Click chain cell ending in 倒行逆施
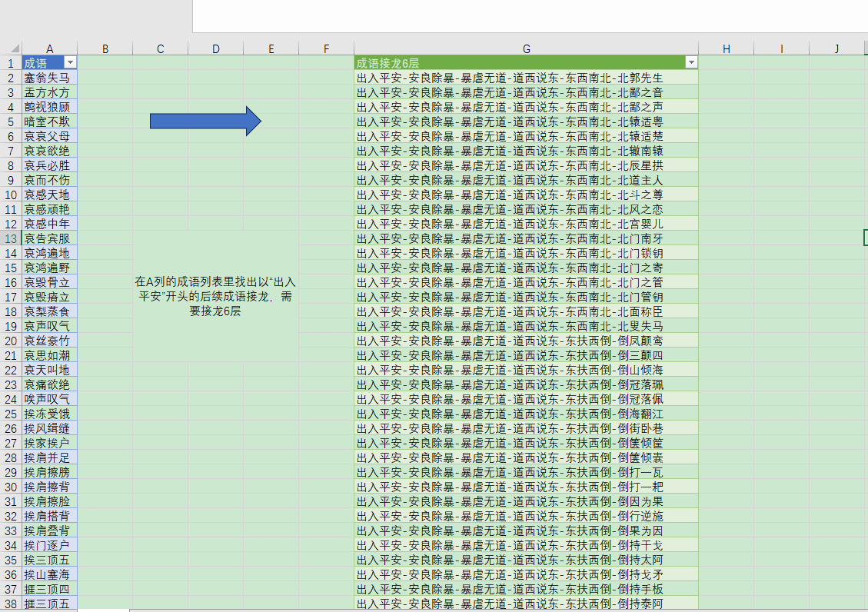Viewport: 868px width, 612px height. point(526,516)
